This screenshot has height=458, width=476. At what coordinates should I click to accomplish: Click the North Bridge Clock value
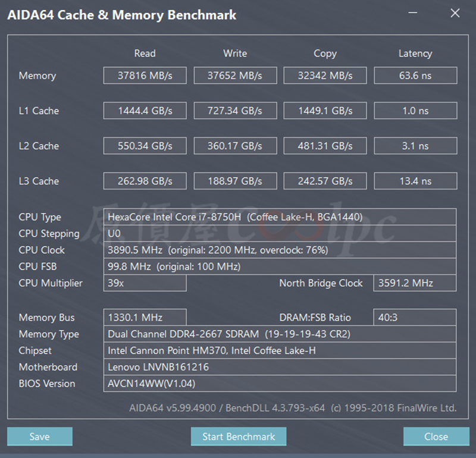coord(415,283)
